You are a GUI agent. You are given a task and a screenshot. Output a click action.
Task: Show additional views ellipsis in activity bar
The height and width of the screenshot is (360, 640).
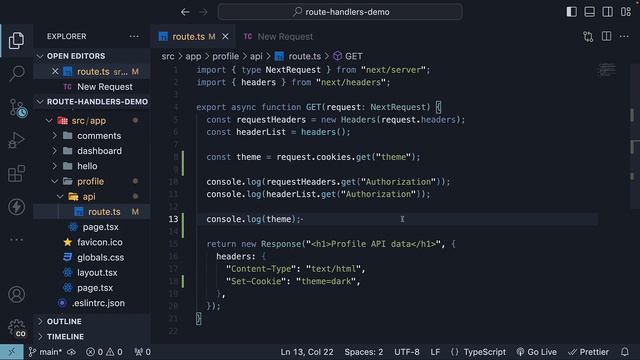click(16, 240)
